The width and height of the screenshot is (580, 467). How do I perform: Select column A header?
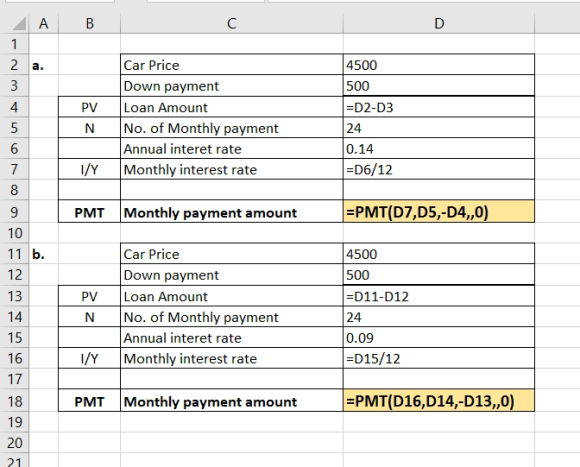coord(44,24)
